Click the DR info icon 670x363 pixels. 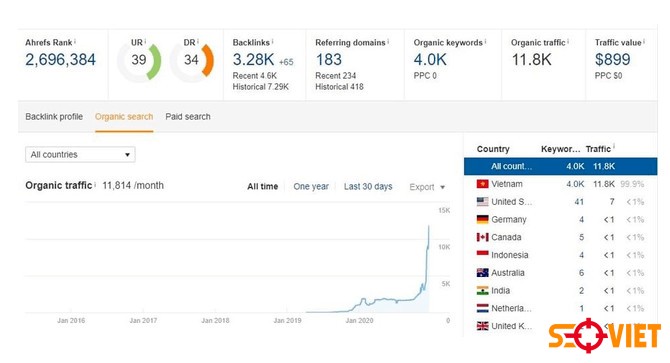click(197, 41)
